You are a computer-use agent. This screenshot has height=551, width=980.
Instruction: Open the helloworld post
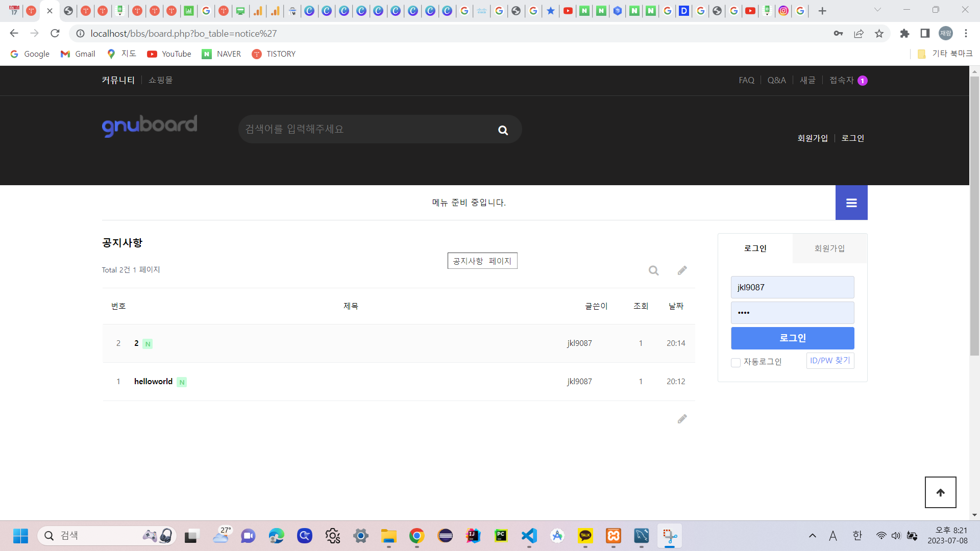click(x=153, y=382)
